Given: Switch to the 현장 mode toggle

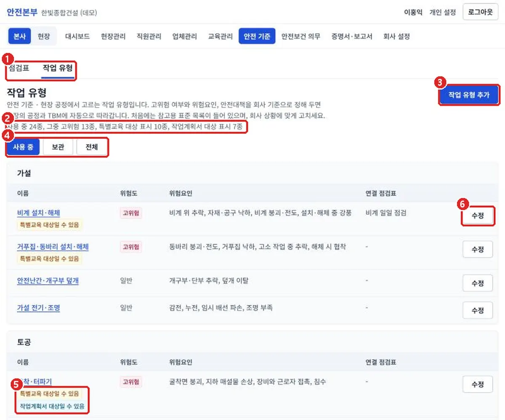Looking at the screenshot, I should [44, 36].
